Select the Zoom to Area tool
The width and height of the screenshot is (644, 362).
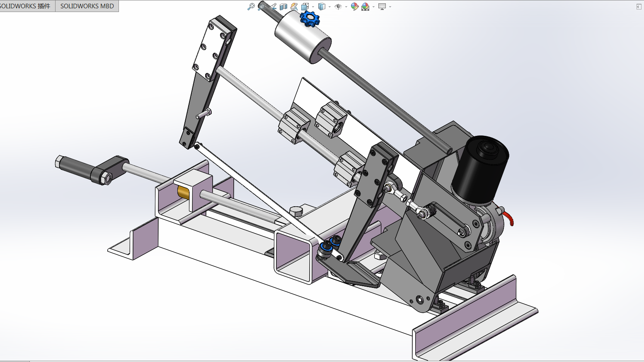point(262,6)
